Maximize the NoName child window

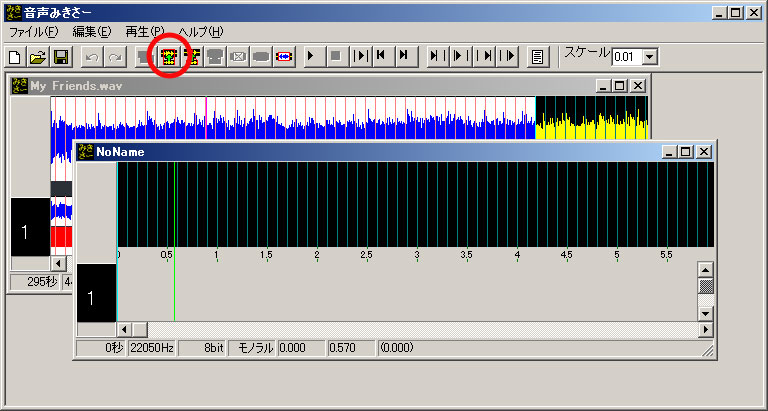point(686,152)
